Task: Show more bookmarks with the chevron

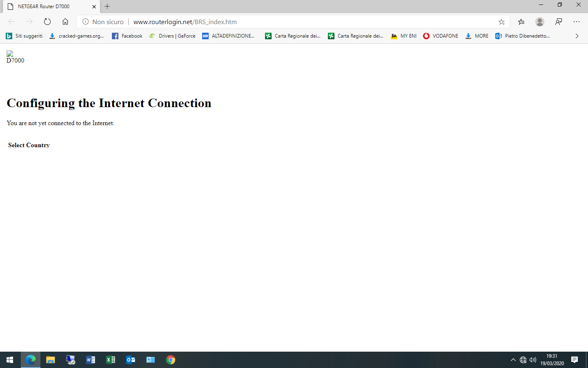Action: 577,36
